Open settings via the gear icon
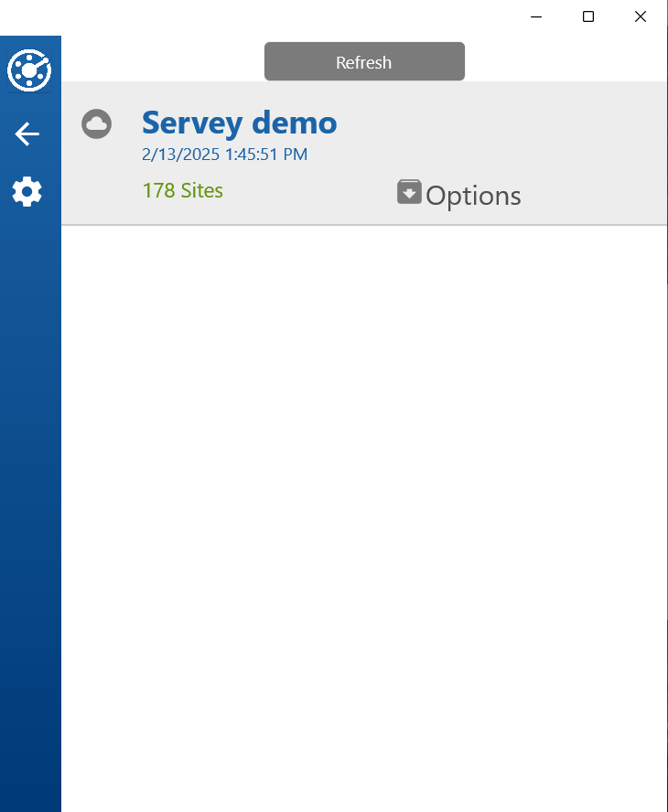Image resolution: width=668 pixels, height=812 pixels. click(x=27, y=192)
